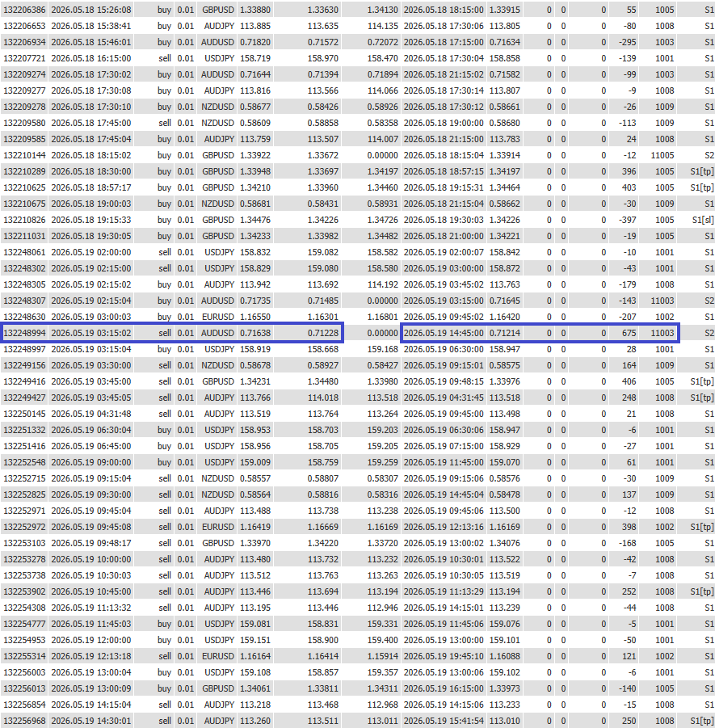Click close price 1.34464
This screenshot has width=715, height=728.
coord(505,187)
